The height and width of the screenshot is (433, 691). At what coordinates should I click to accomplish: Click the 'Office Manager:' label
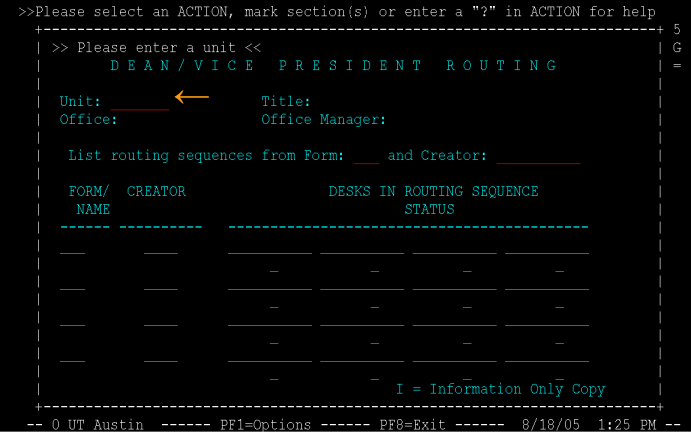pos(323,119)
